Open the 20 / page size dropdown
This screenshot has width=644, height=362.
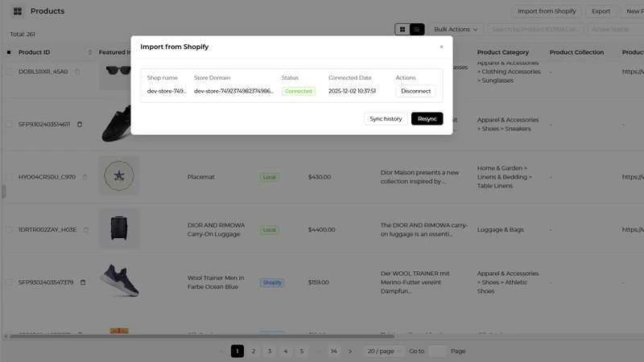pos(384,352)
